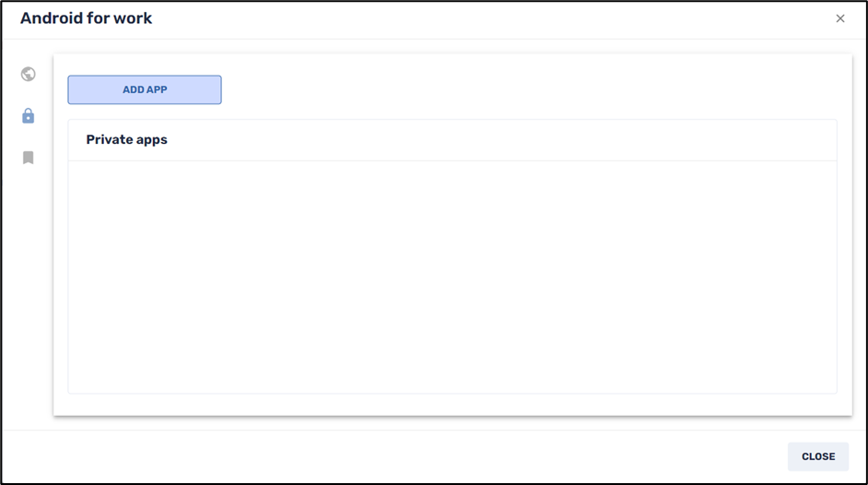Dismiss the dialog with the X icon

(x=839, y=18)
